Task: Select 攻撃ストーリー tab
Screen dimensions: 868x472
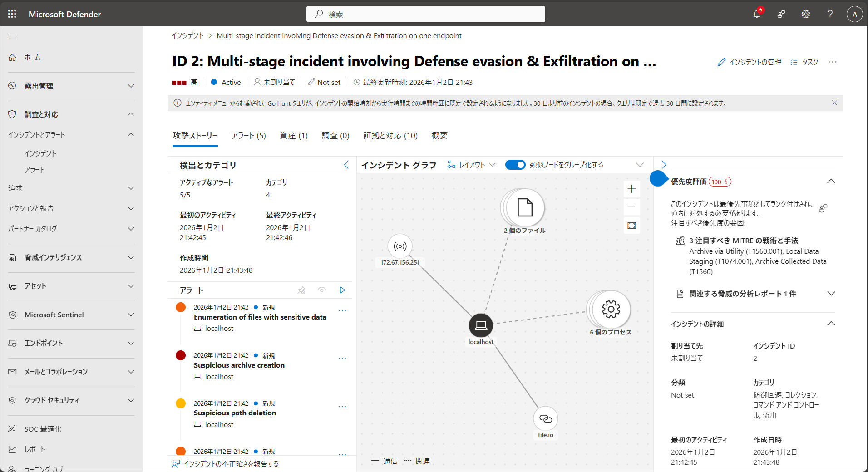Action: tap(195, 136)
